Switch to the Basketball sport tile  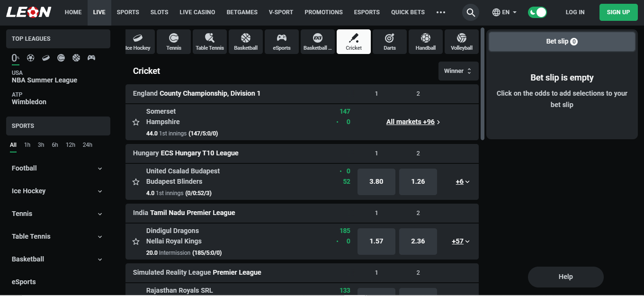(246, 42)
